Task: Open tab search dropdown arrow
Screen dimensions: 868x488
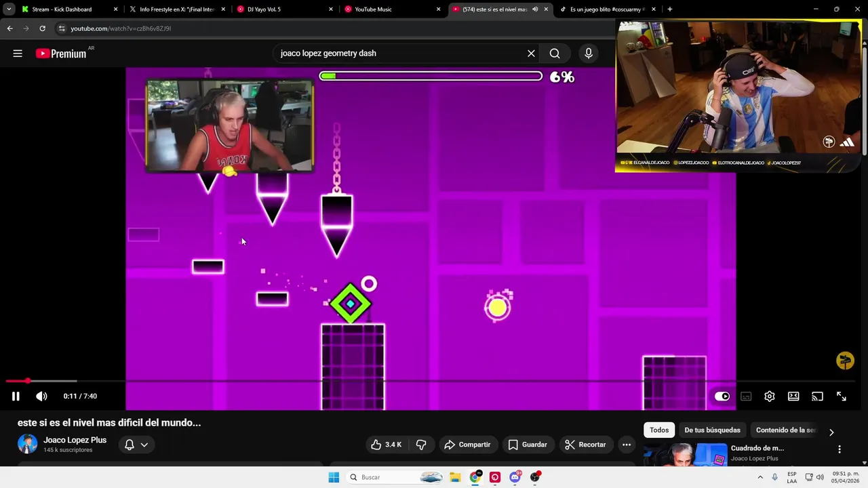Action: [9, 9]
